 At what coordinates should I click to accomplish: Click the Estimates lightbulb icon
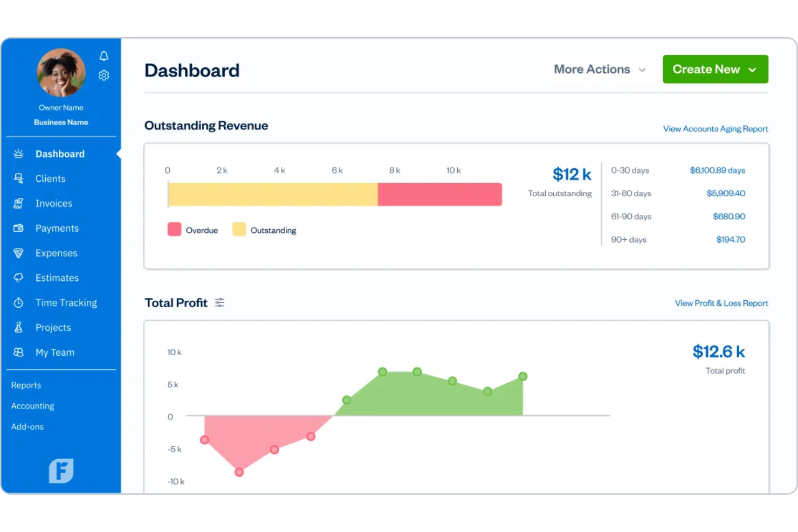[x=18, y=278]
